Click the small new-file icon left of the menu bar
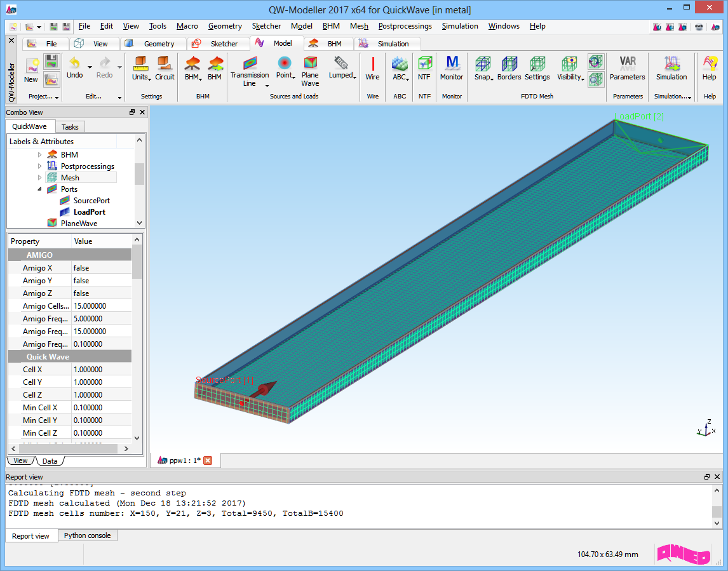The image size is (728, 571). (x=13, y=27)
